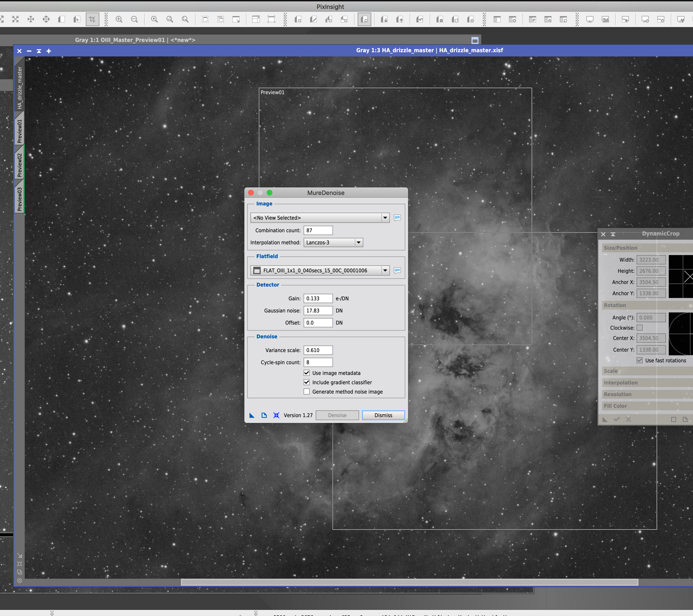The image size is (693, 616).
Task: Click the Preview01 label on the image
Action: pos(273,92)
